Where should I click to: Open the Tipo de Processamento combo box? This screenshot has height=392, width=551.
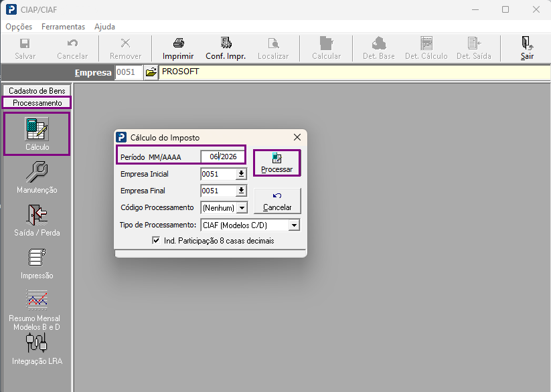coord(250,225)
